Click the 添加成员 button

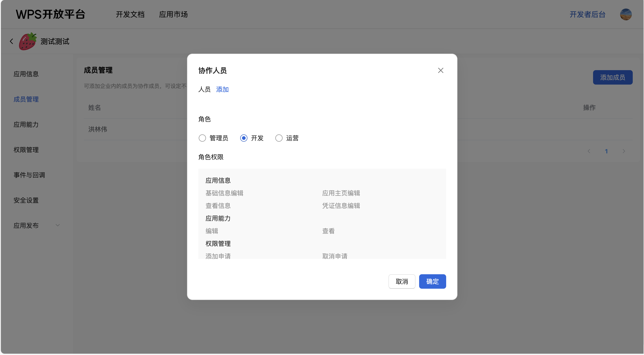(612, 78)
